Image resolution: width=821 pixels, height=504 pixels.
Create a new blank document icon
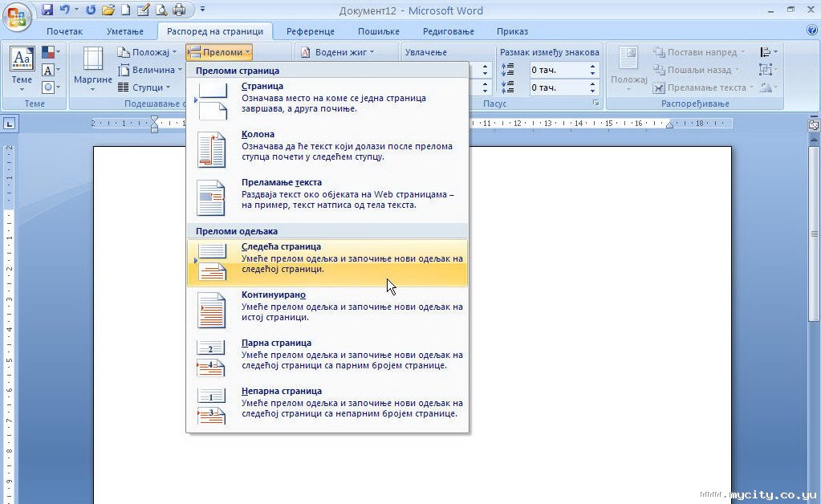pyautogui.click(x=126, y=10)
